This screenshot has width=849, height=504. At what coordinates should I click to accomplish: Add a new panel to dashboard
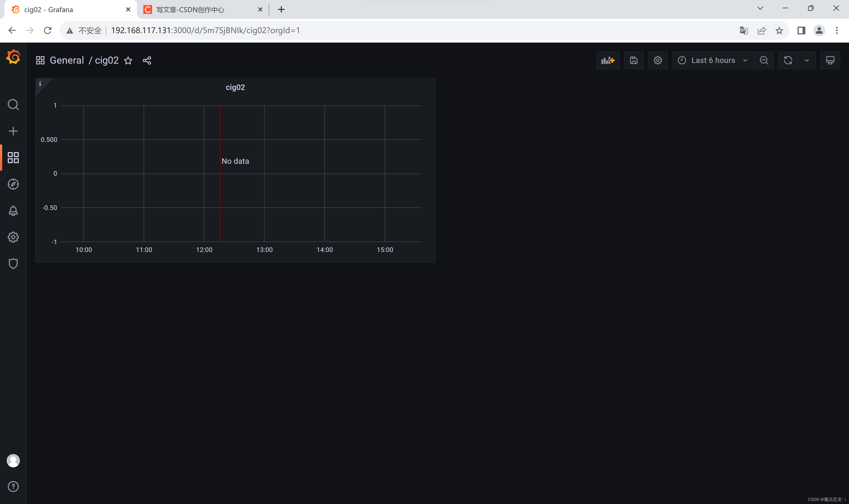click(608, 60)
